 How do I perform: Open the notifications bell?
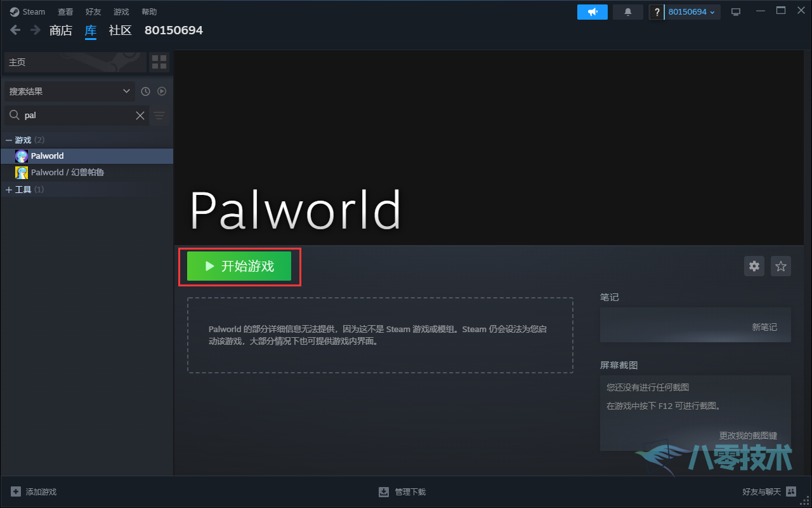(x=628, y=12)
